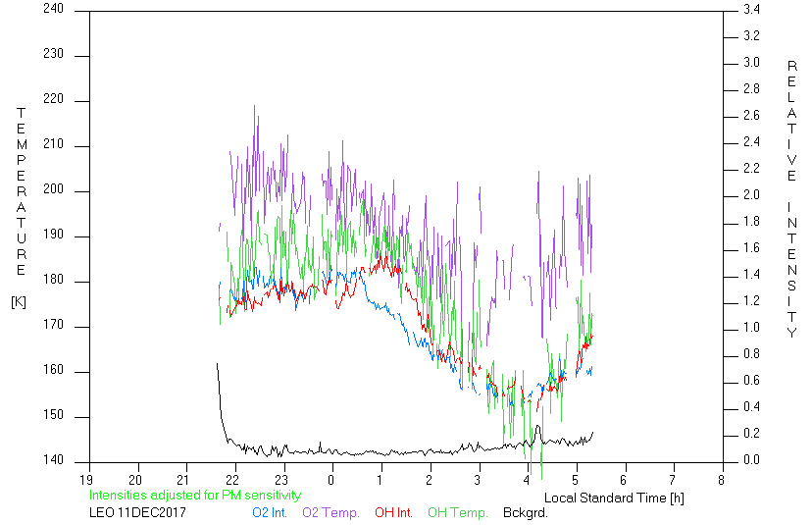Click the 240 temperature axis value
The height and width of the screenshot is (525, 812).
click(53, 9)
